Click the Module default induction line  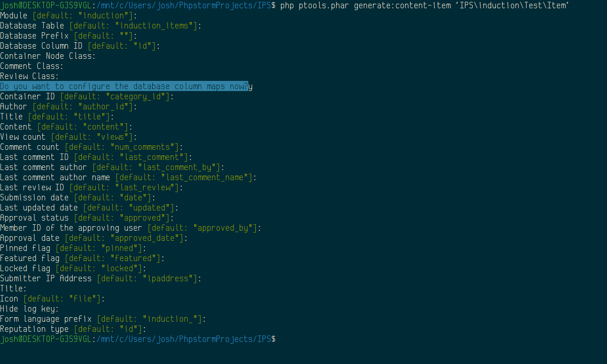coord(69,16)
